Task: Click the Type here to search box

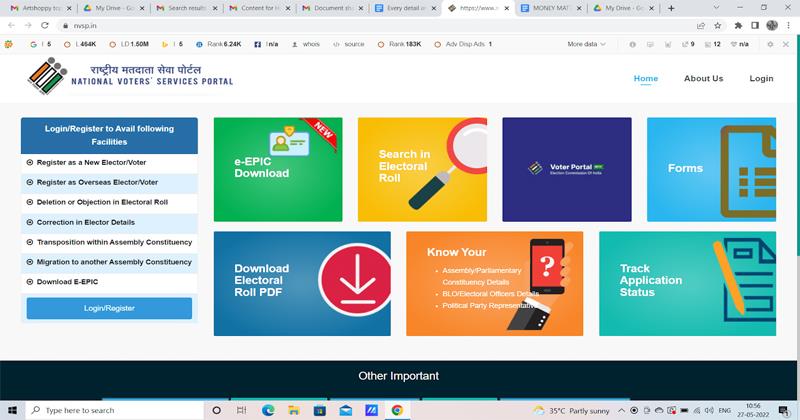Action: [x=114, y=410]
